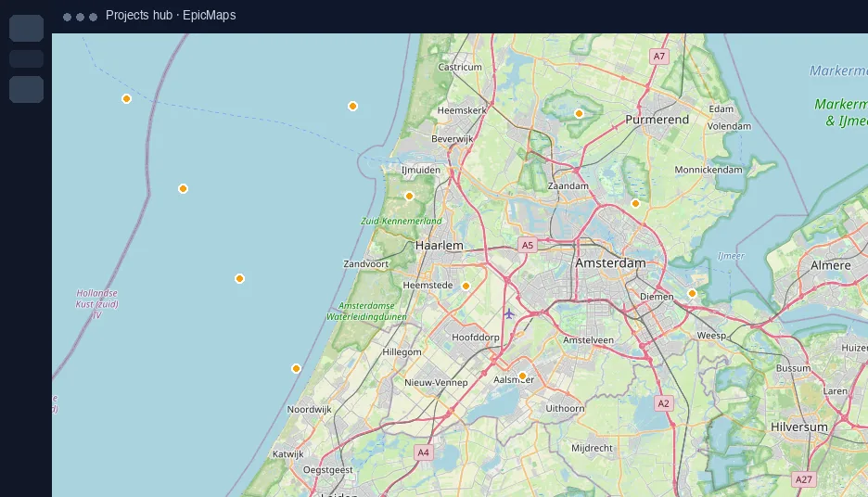Click the Noordwijk label
Viewport: 868px width, 497px height.
(310, 410)
